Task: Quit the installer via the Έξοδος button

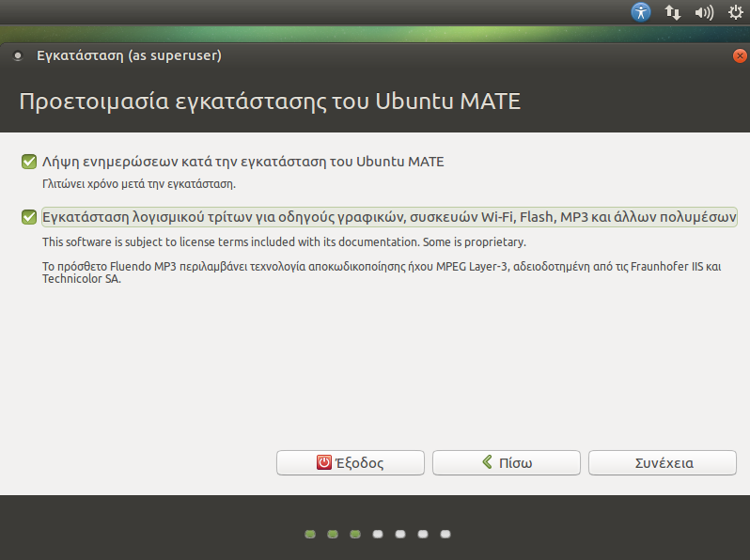Action: point(351,462)
